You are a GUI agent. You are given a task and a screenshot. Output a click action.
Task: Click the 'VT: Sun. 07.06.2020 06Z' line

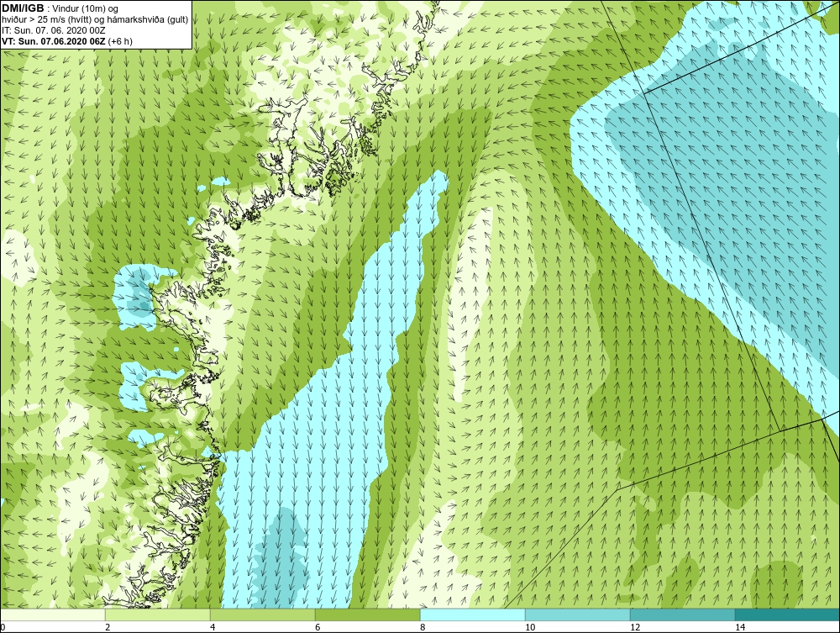pyautogui.click(x=54, y=41)
